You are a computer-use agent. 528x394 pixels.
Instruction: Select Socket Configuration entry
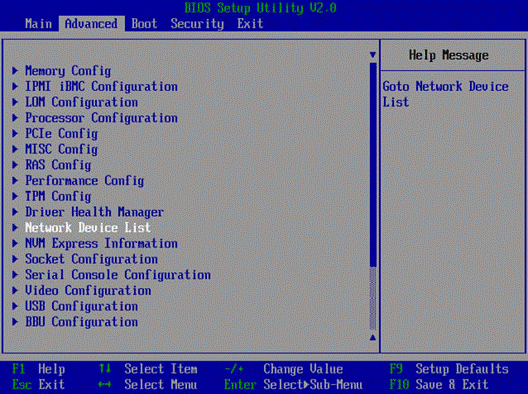(91, 259)
